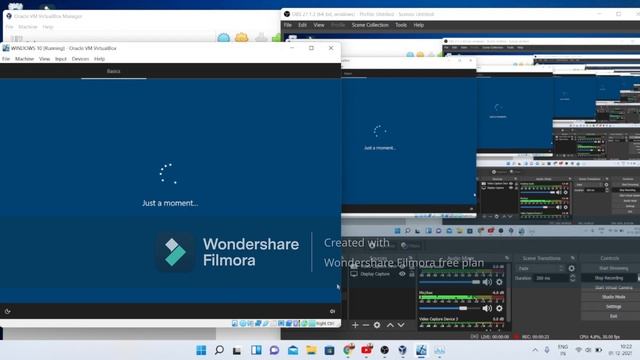Move source up with up arrow
The height and width of the screenshot is (360, 640).
click(x=390, y=325)
